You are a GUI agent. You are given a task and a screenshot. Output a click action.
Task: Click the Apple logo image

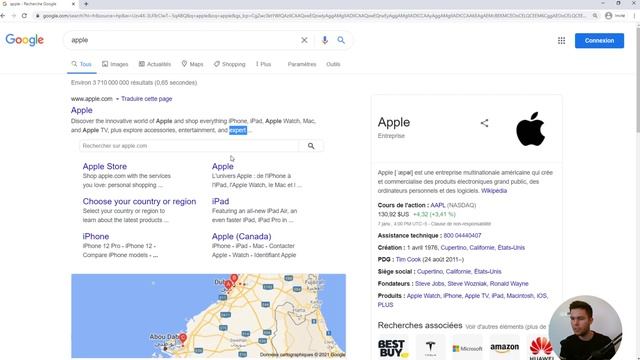(530, 129)
